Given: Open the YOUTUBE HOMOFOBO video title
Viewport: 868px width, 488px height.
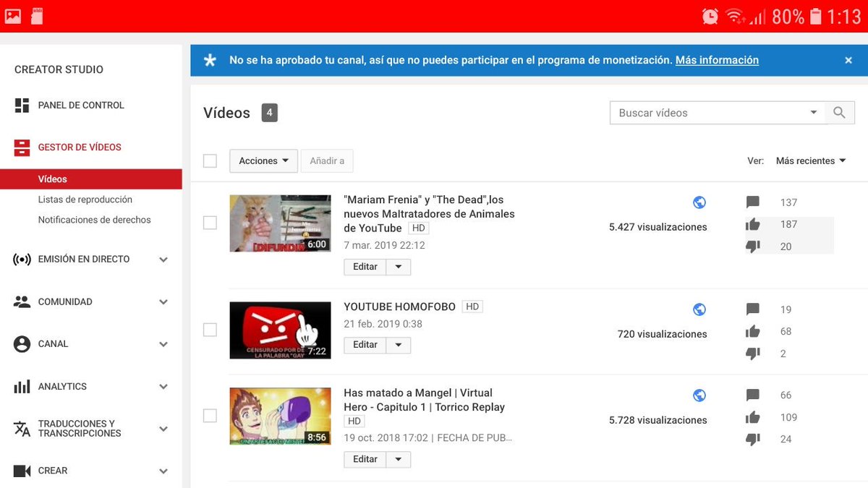Looking at the screenshot, I should pos(400,307).
